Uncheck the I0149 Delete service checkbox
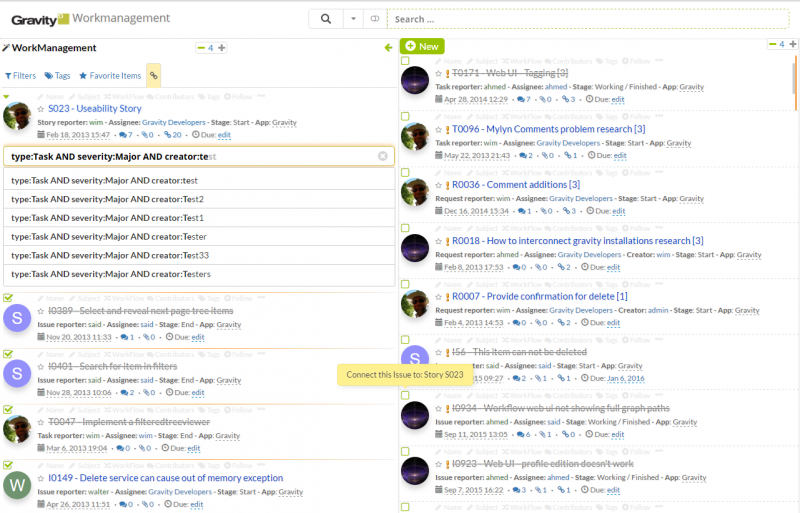 coord(8,465)
